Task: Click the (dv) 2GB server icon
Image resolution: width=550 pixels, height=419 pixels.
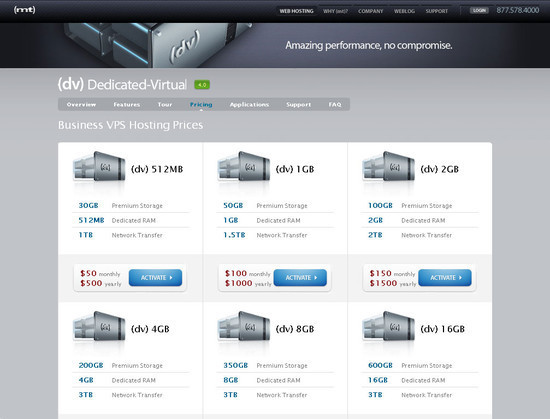Action: click(388, 166)
